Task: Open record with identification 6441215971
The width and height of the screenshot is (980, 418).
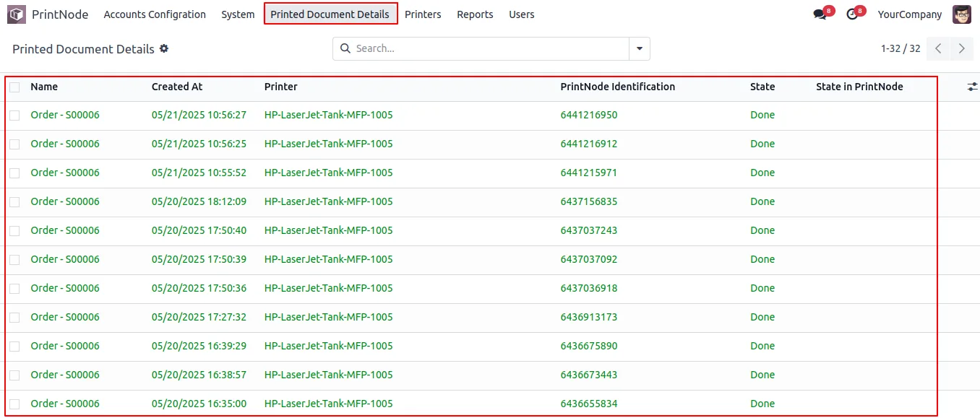Action: 589,173
